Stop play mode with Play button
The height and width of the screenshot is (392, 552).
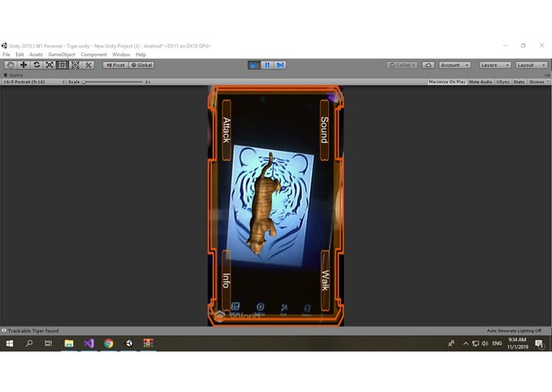click(254, 65)
